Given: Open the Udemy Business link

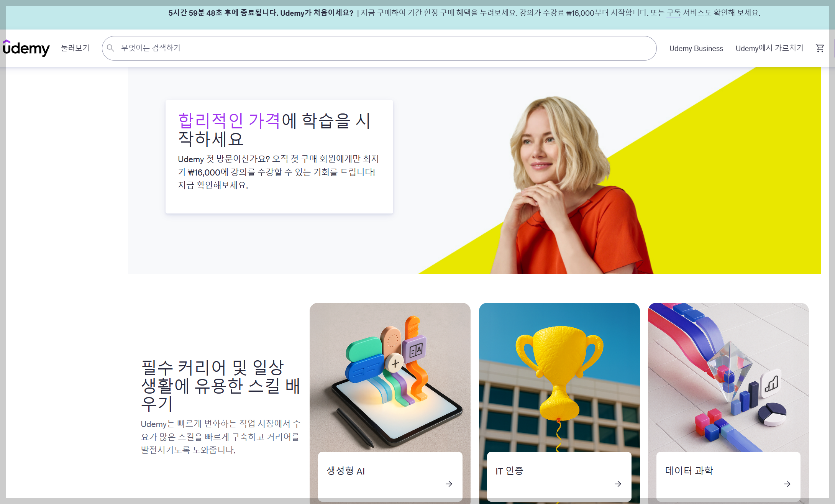Looking at the screenshot, I should pyautogui.click(x=696, y=48).
